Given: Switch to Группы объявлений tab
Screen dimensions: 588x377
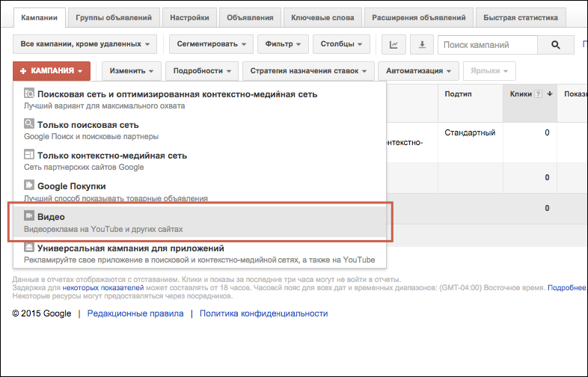Looking at the screenshot, I should (114, 18).
